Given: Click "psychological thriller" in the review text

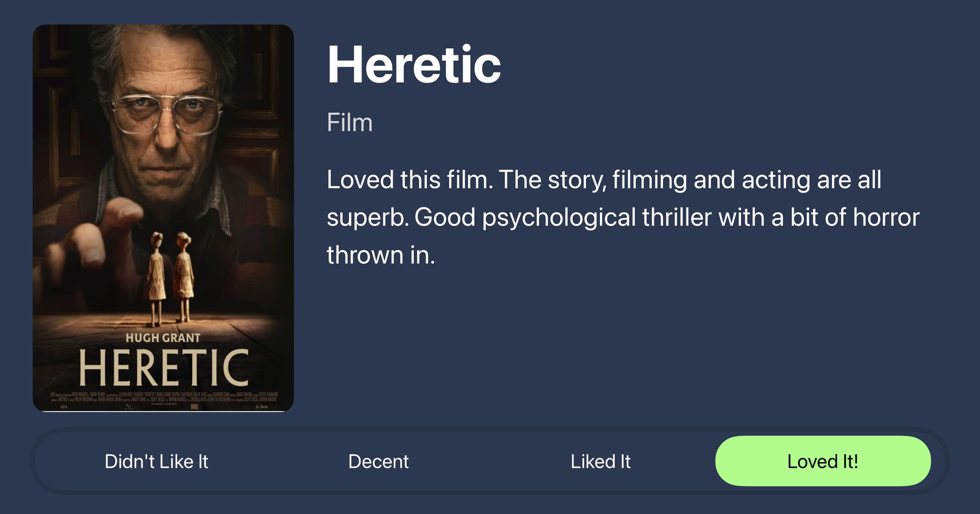Looking at the screenshot, I should [597, 218].
